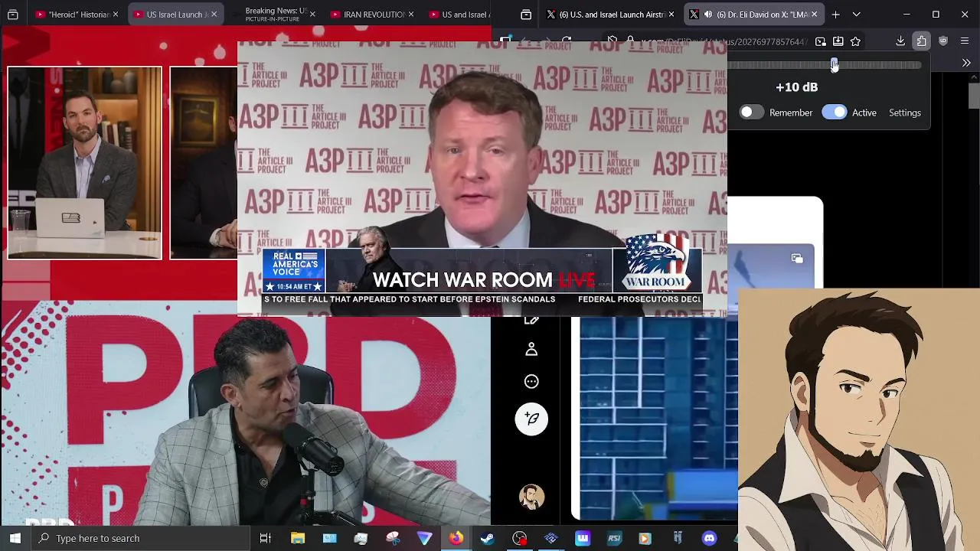Open the Firefox hamburger application menu
The width and height of the screenshot is (980, 551).
tap(965, 41)
